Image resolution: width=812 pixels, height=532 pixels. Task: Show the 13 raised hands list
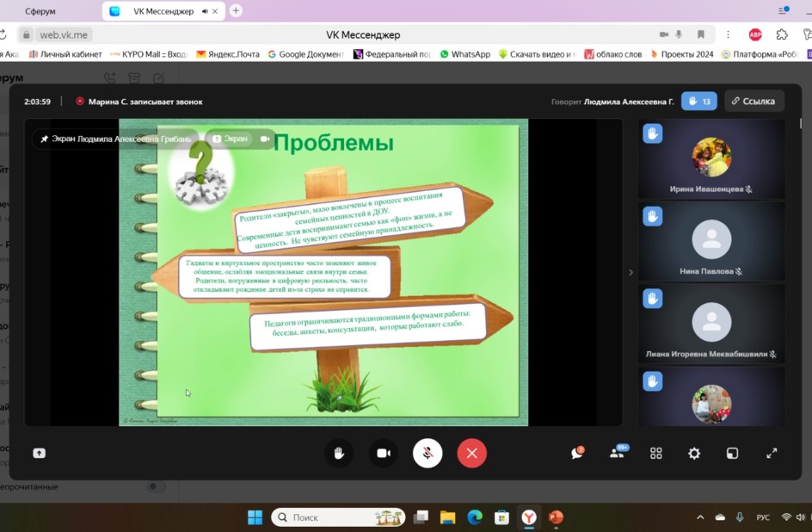699,102
